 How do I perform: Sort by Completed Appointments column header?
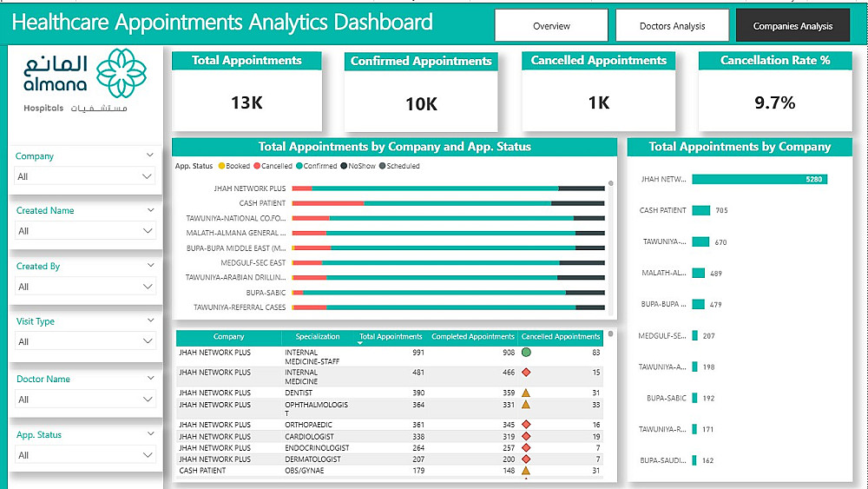(x=473, y=337)
